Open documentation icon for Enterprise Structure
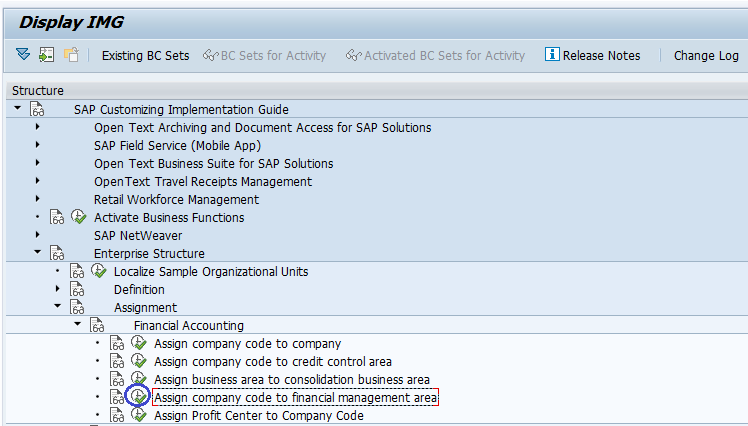Image resolution: width=748 pixels, height=426 pixels. click(57, 253)
